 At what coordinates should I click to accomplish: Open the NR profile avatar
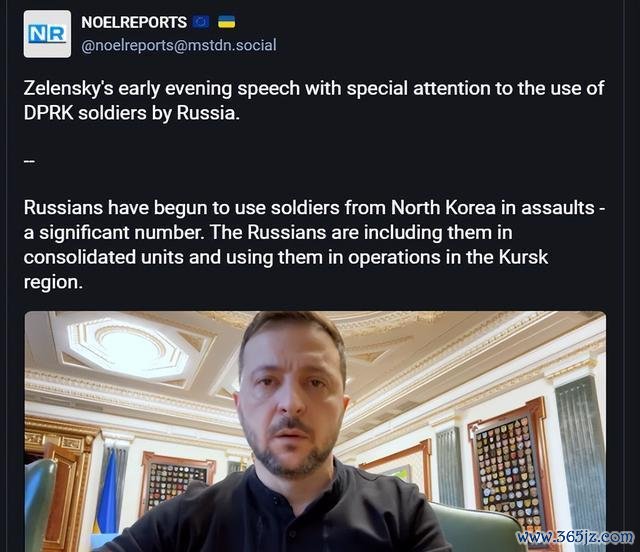[x=47, y=34]
